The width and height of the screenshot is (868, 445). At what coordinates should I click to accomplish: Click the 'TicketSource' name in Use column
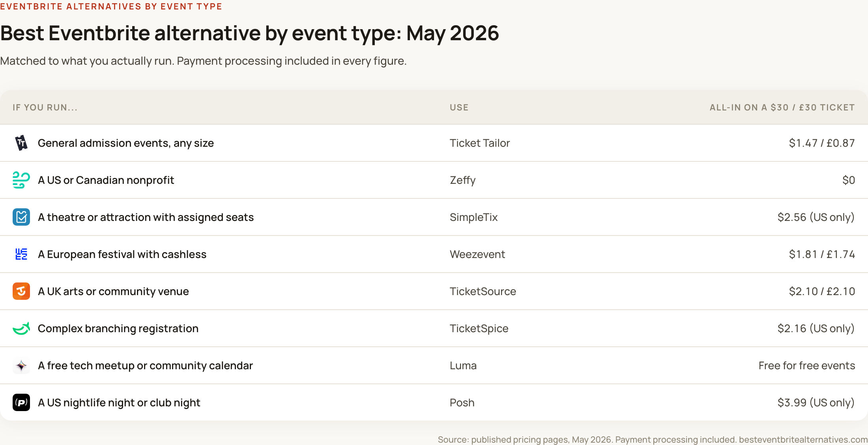(x=483, y=292)
